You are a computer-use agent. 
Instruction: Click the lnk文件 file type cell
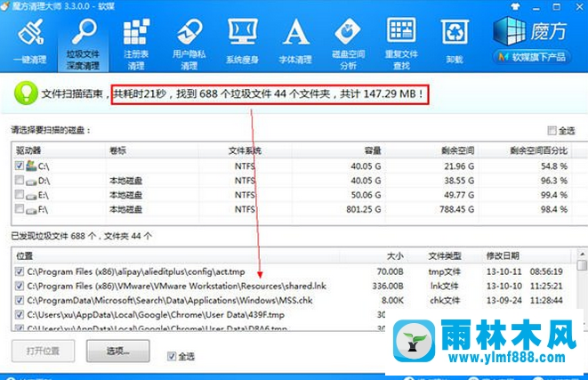tap(445, 286)
